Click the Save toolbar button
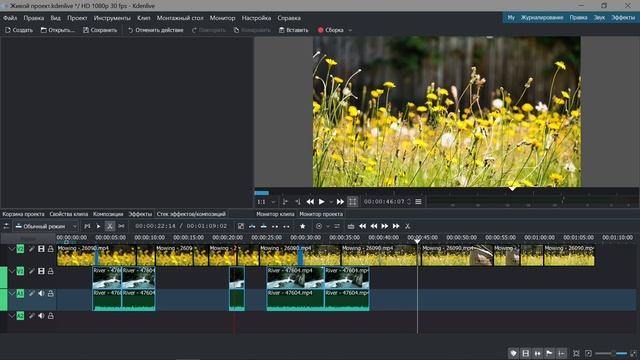The height and width of the screenshot is (360, 640). [x=100, y=30]
